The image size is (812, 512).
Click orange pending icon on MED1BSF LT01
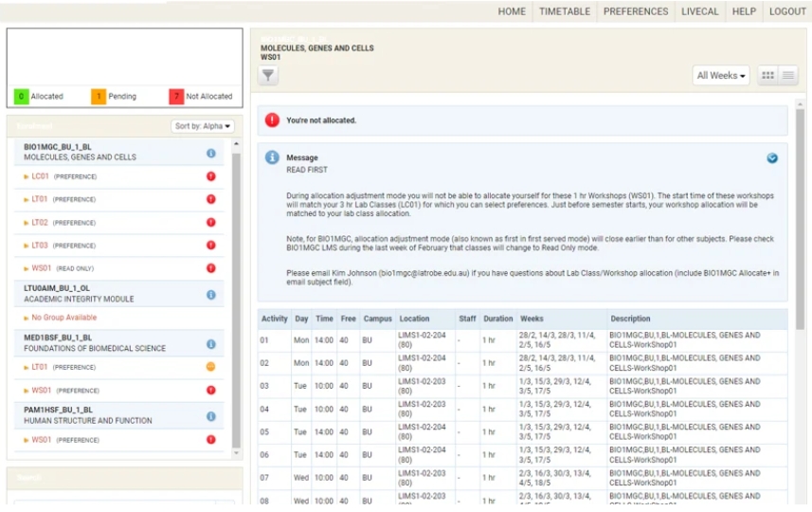coord(210,367)
